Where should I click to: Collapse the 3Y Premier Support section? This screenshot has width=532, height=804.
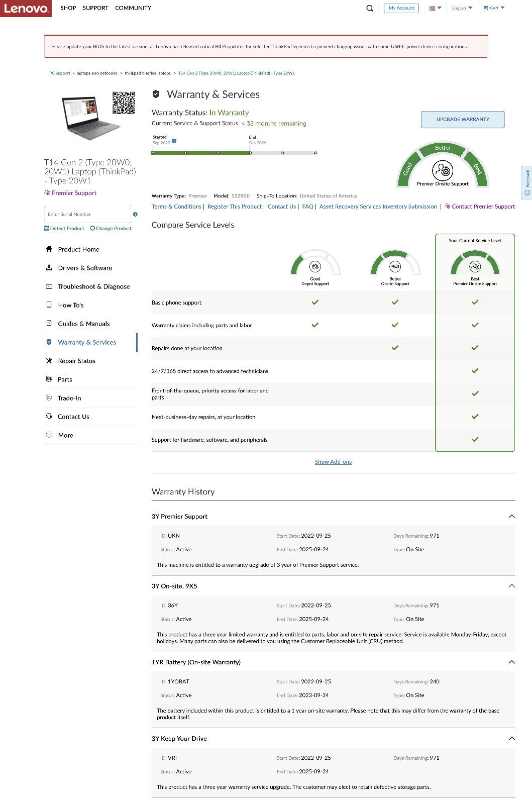tap(511, 516)
